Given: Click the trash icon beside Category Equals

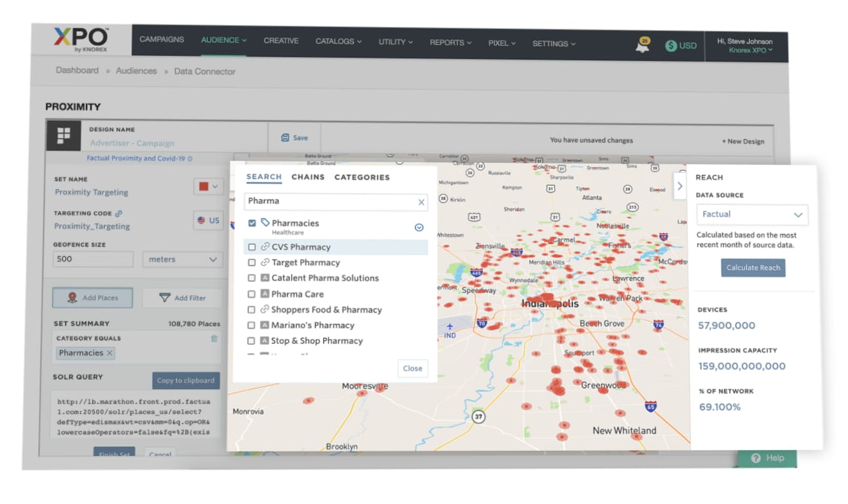Looking at the screenshot, I should click(214, 339).
